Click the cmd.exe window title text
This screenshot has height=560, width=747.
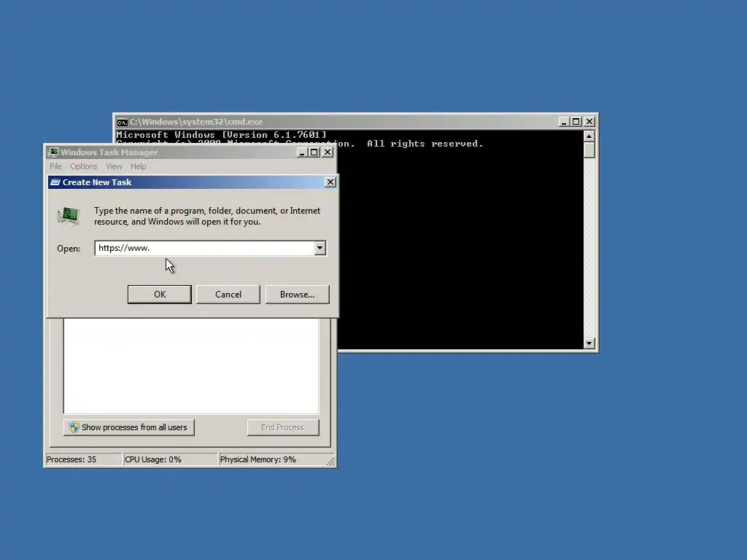[x=196, y=122]
